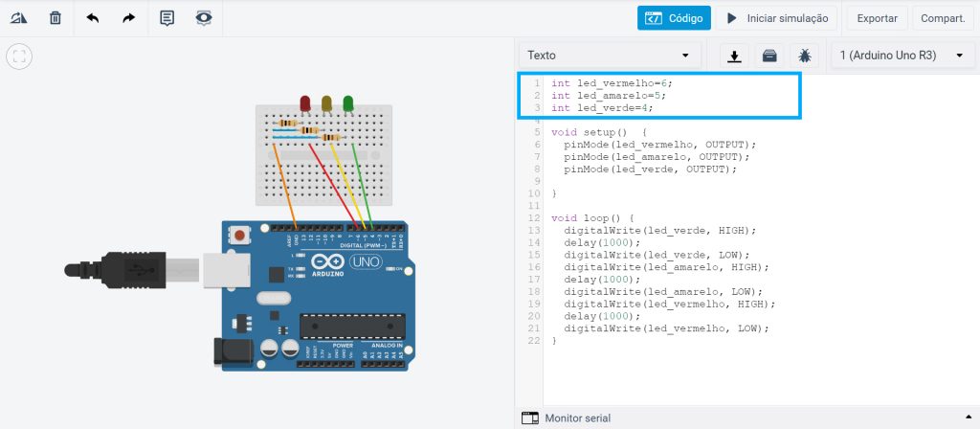
Task: Open the Arduino Uno R3 board dropdown
Action: [x=902, y=55]
